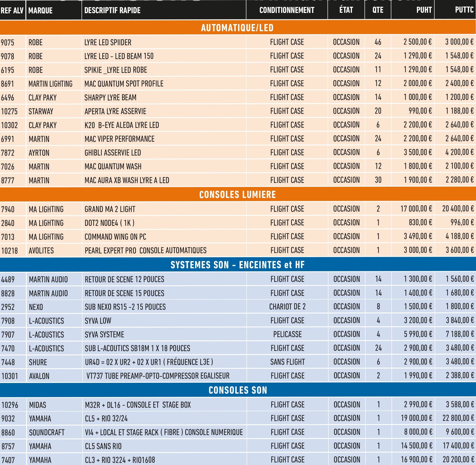The image size is (476, 465).
Task: Click description RETOUR DE SCENE 12 POUCES
Action: click(125, 279)
